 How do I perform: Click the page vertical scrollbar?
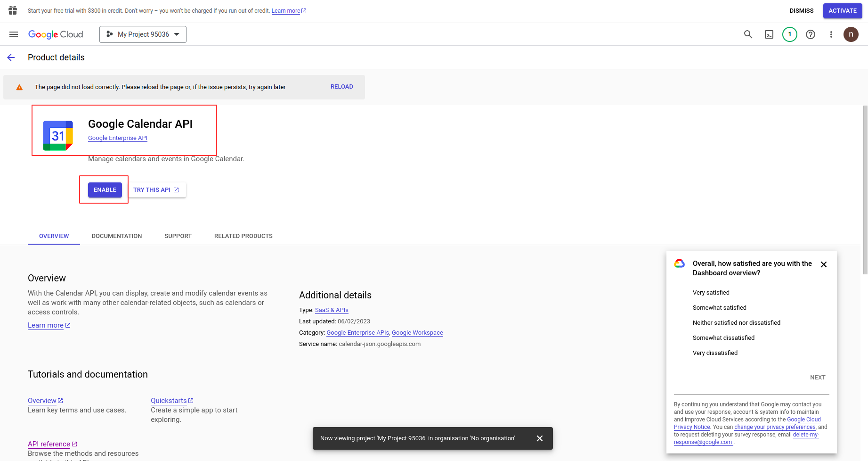click(865, 190)
